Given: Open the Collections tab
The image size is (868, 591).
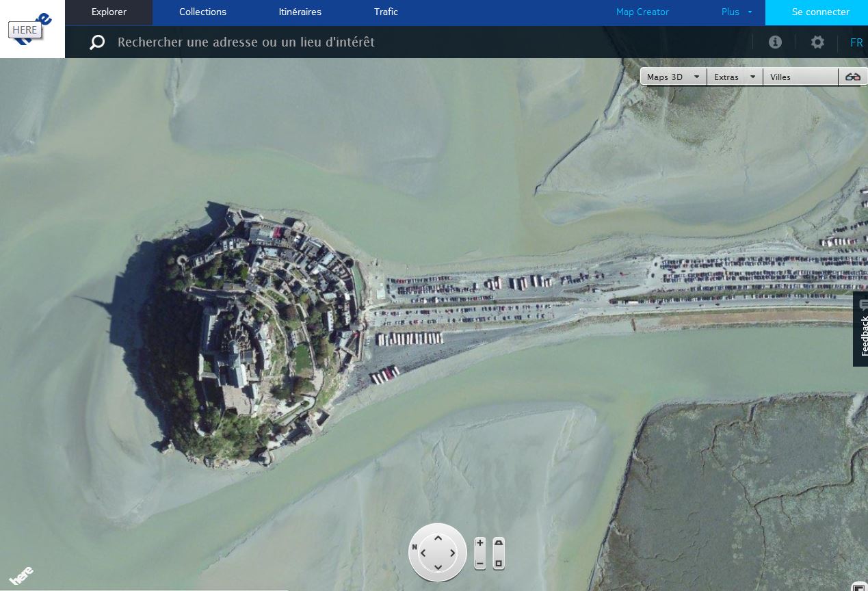Looking at the screenshot, I should point(202,12).
